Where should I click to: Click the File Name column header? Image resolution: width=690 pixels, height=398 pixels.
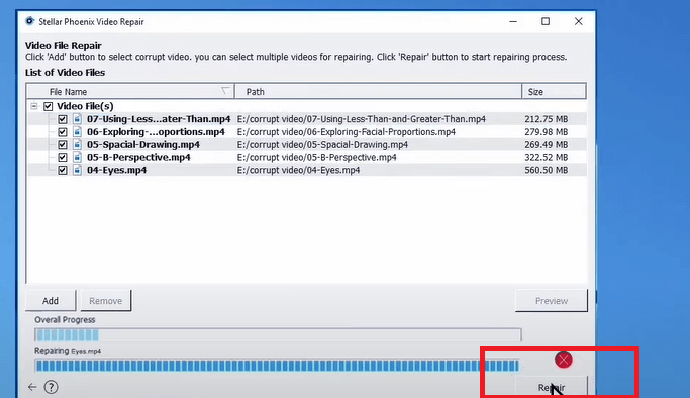point(130,92)
